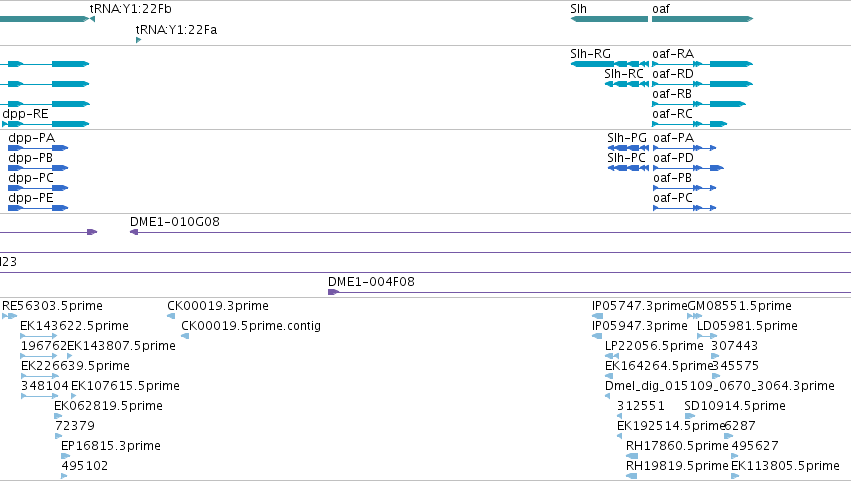Viewport: 851px width, 481px height.
Task: Click the 307443 feature label
Action: 734,346
